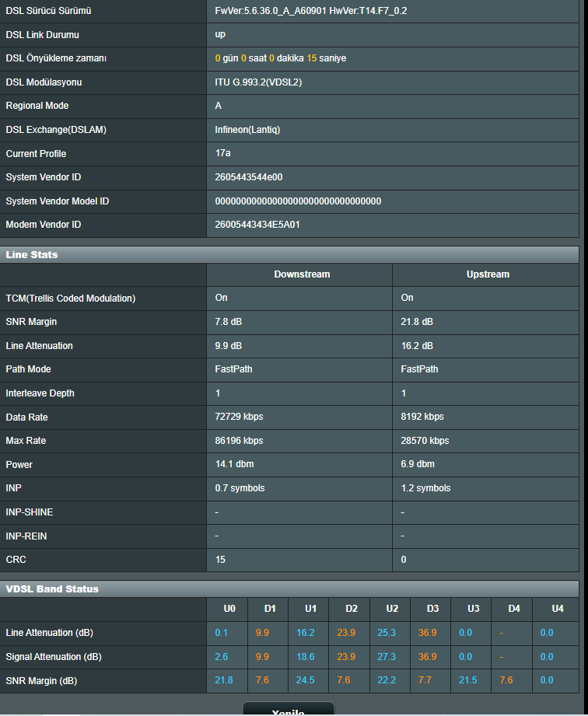Viewport: 588px width, 716px height.
Task: Click the Line Stats section header
Action: coord(33,254)
